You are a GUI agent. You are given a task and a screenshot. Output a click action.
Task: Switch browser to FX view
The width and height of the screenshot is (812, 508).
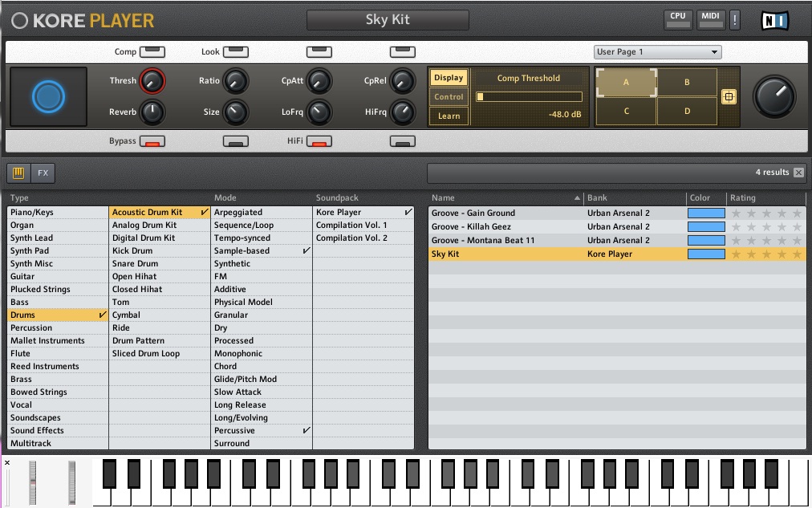(x=43, y=173)
